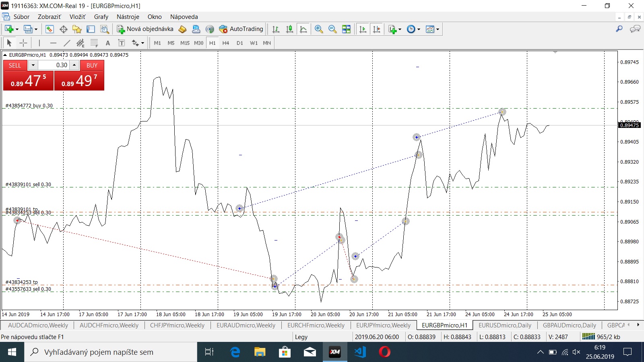
Task: Open Opera browser from the taskbar
Action: (384, 352)
